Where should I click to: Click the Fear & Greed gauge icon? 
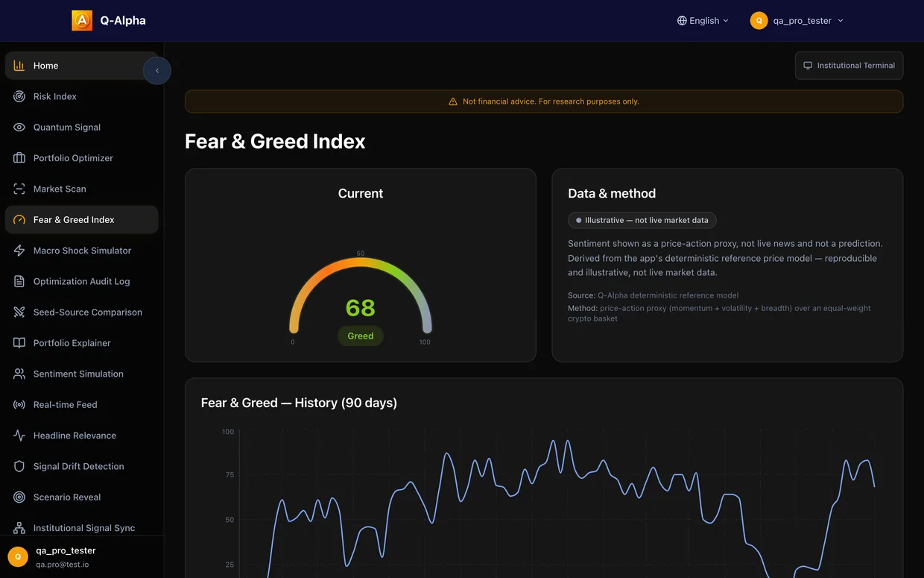(x=19, y=220)
